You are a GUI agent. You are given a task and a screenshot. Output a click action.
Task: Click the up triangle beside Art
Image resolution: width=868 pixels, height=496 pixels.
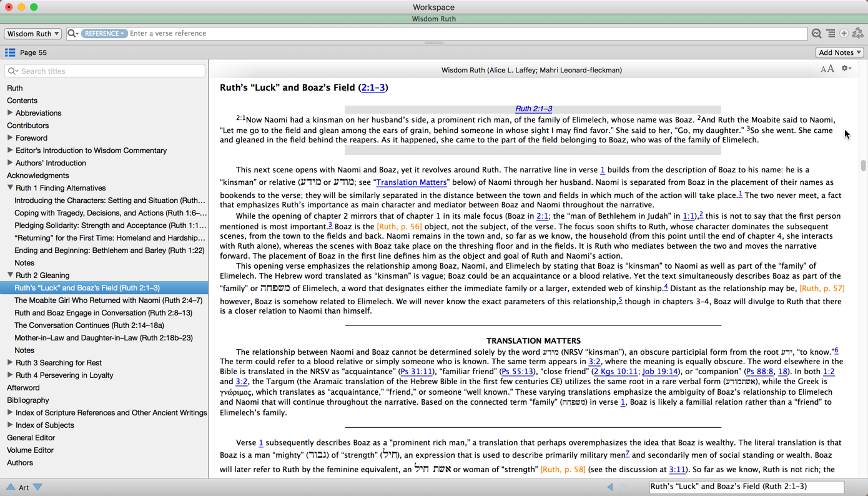[11, 487]
